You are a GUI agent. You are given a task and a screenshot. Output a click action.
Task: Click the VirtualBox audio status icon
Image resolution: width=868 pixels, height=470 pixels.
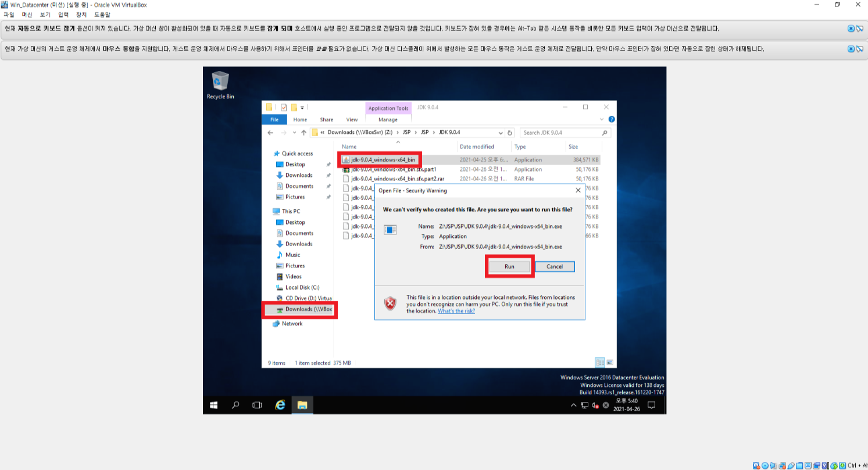[x=773, y=465]
